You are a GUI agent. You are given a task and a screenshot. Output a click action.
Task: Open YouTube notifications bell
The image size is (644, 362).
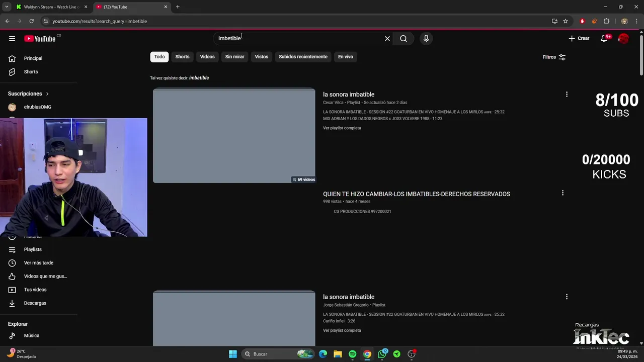(604, 39)
